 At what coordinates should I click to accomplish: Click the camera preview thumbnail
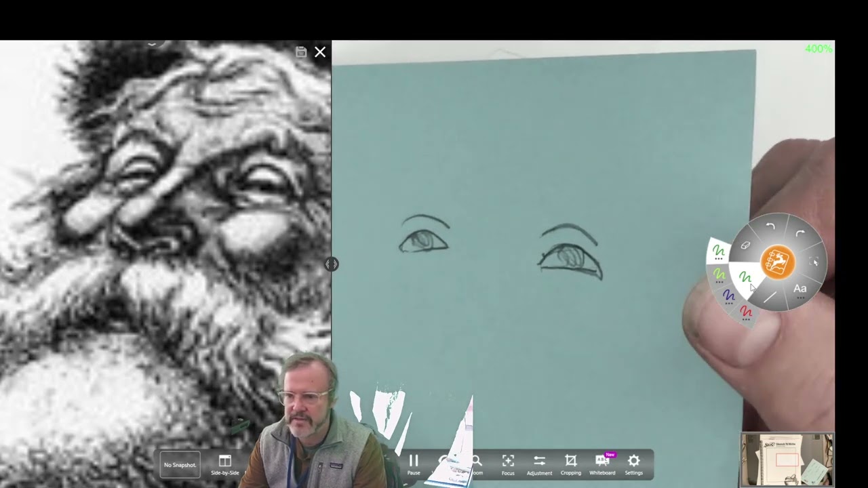click(x=787, y=460)
